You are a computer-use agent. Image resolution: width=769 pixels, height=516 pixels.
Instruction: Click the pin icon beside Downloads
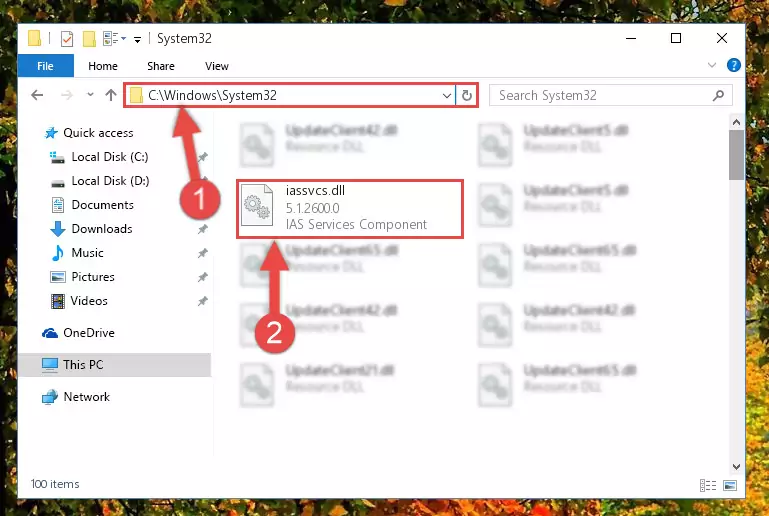(203, 229)
